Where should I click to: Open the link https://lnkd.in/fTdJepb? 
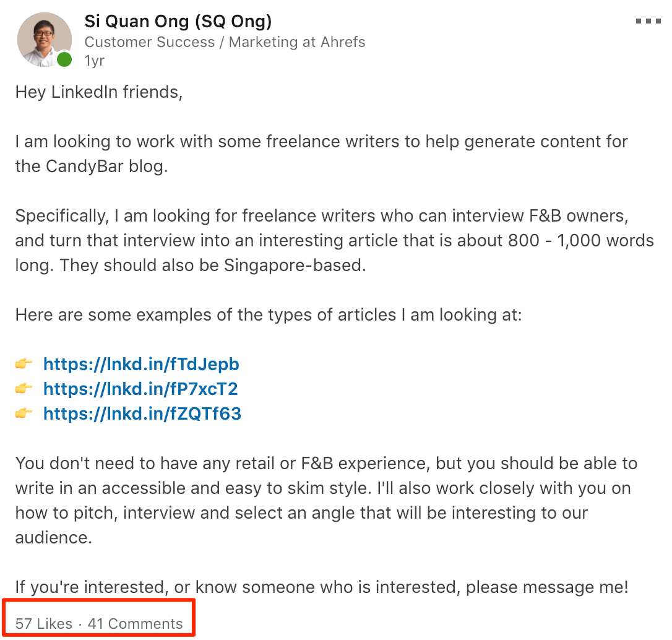(140, 364)
